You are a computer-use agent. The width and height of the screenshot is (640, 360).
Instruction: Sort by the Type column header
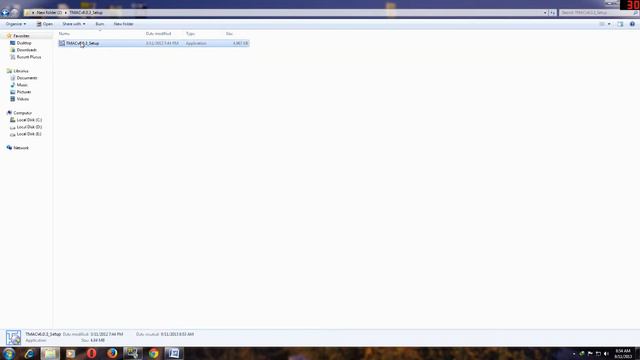190,34
